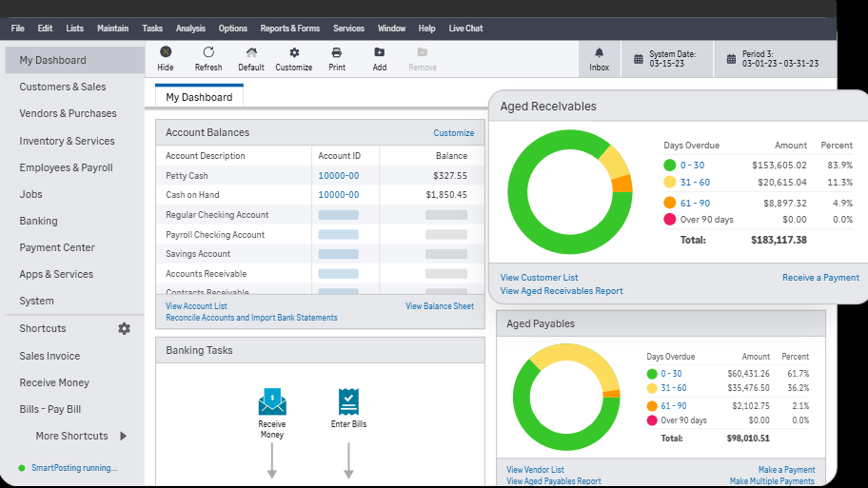This screenshot has height=488, width=868.
Task: Open the System Date calendar picker
Action: click(x=638, y=59)
